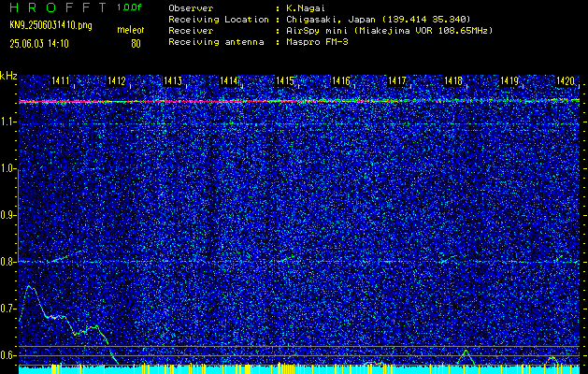
Task: Click the 1413 time marker
Action: tap(173, 80)
